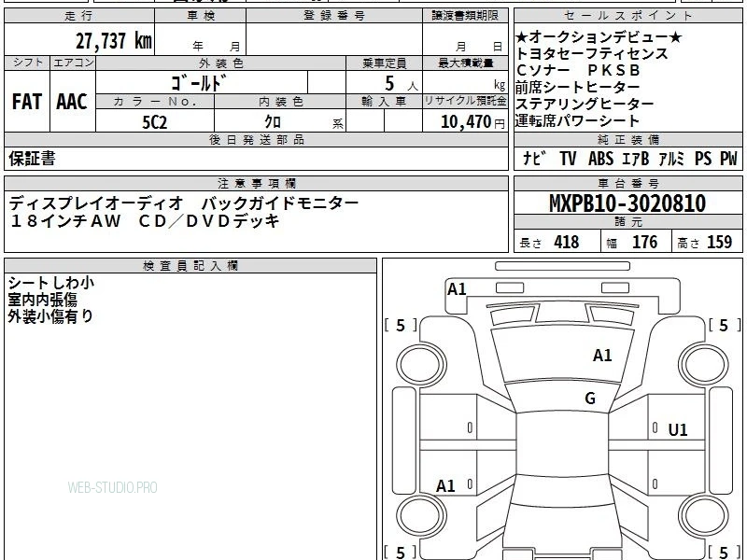
Task: Click the Cソナー PKSB line
Action: pyautogui.click(x=577, y=71)
